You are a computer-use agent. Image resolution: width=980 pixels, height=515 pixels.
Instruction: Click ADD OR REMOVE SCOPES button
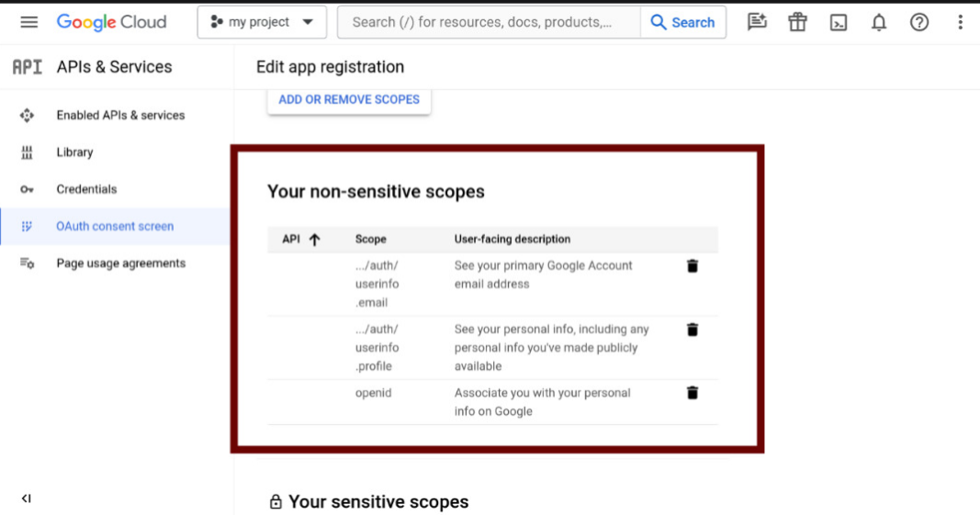349,99
